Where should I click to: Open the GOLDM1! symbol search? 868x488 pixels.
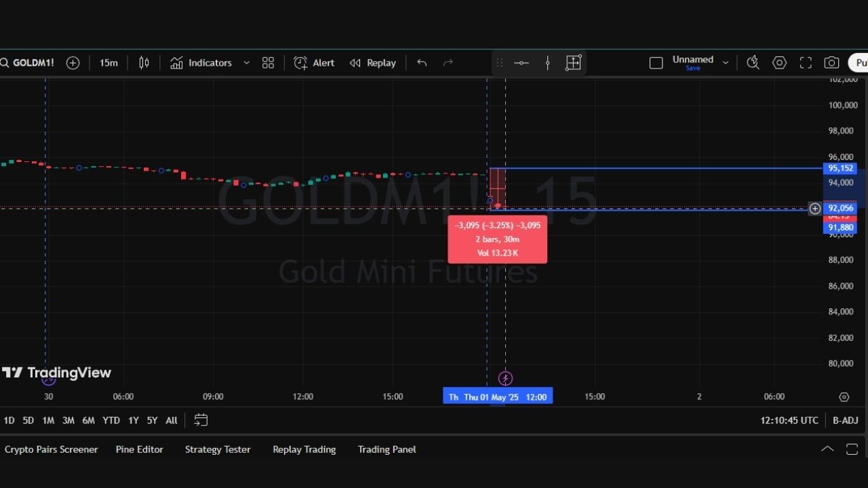(x=27, y=63)
